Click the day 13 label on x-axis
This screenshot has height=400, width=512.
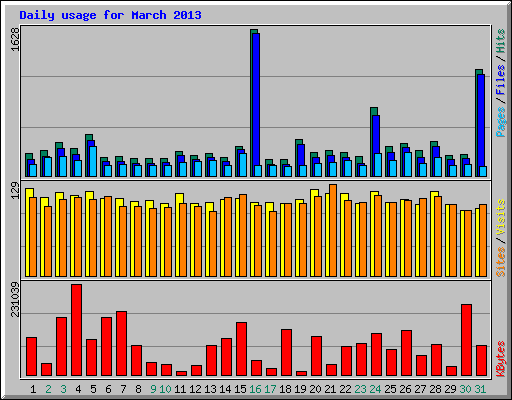pos(210,389)
